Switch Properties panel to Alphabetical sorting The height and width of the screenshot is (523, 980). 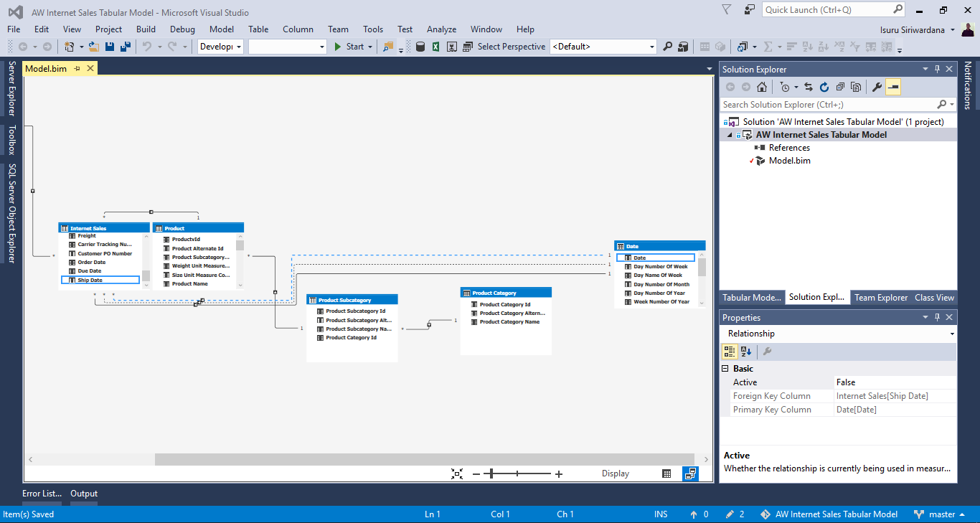tap(746, 352)
